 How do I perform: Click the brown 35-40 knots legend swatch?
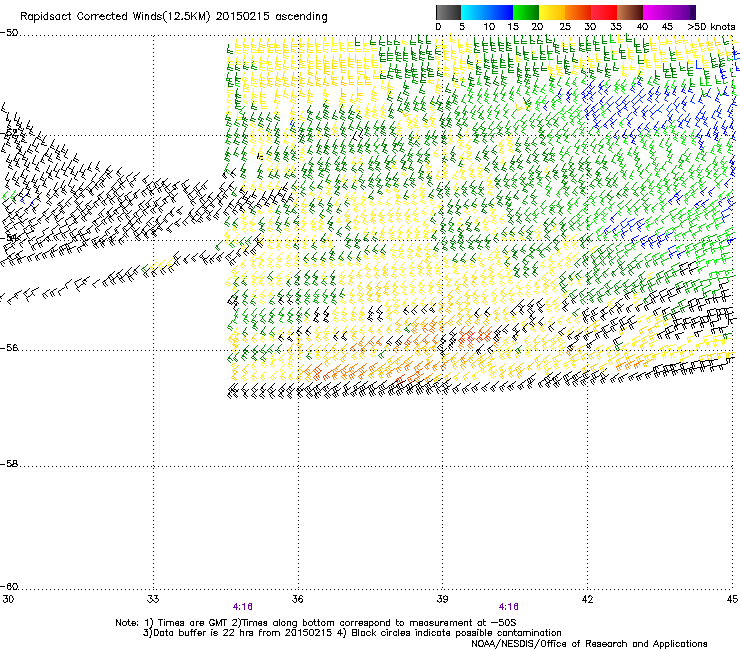630,12
